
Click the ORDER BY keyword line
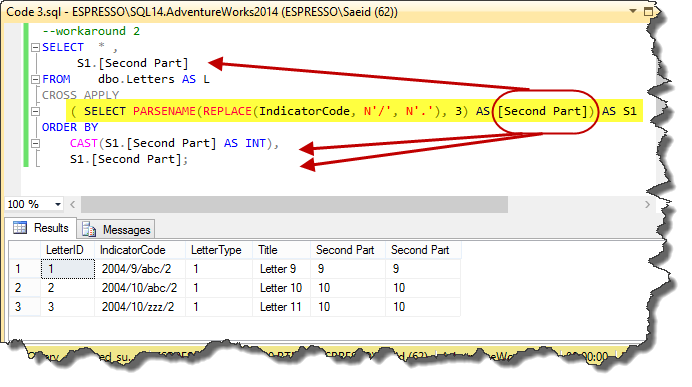click(70, 128)
